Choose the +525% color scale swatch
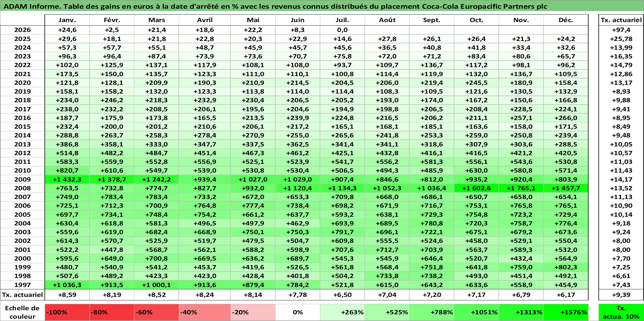This screenshot has width=644, height=321. (387, 312)
